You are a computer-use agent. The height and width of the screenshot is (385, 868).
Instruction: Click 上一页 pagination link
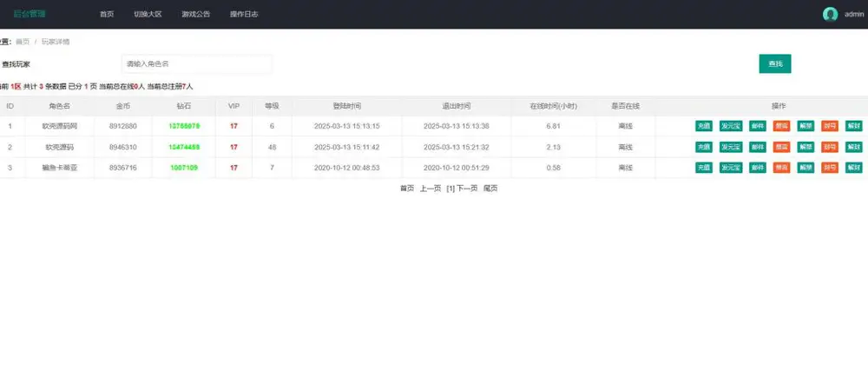431,189
